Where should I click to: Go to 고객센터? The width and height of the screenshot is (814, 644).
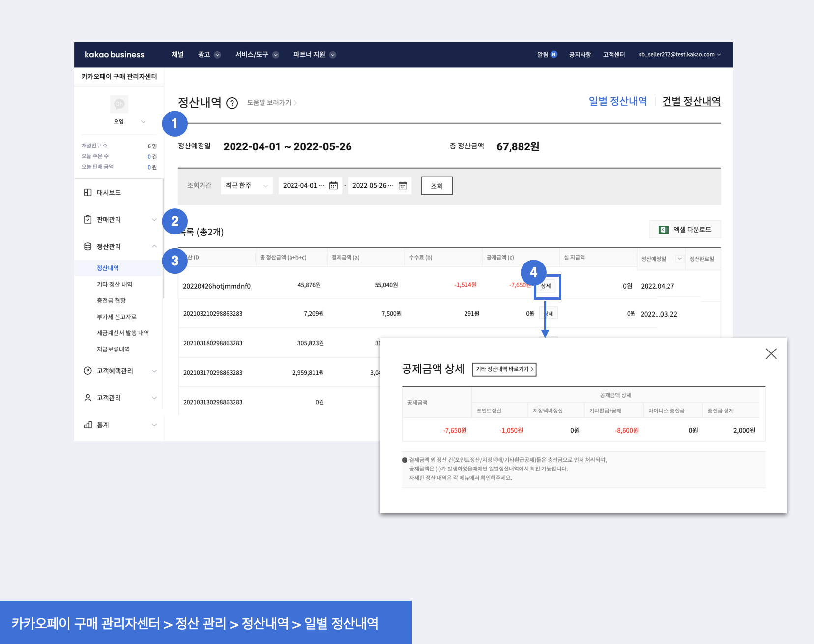[x=614, y=55]
